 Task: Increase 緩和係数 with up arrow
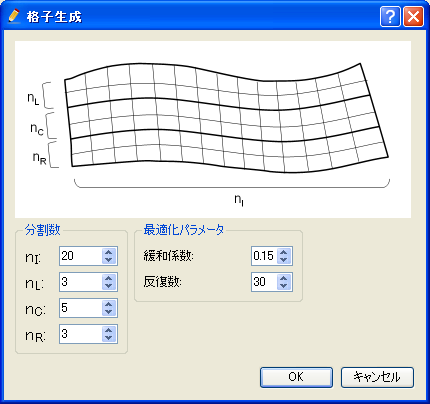coord(284,252)
